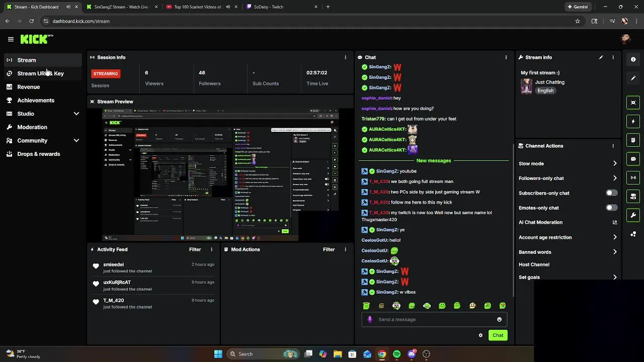The image size is (644, 362).
Task: Switch to SinGangZ Stream browser tab
Action: [122, 7]
